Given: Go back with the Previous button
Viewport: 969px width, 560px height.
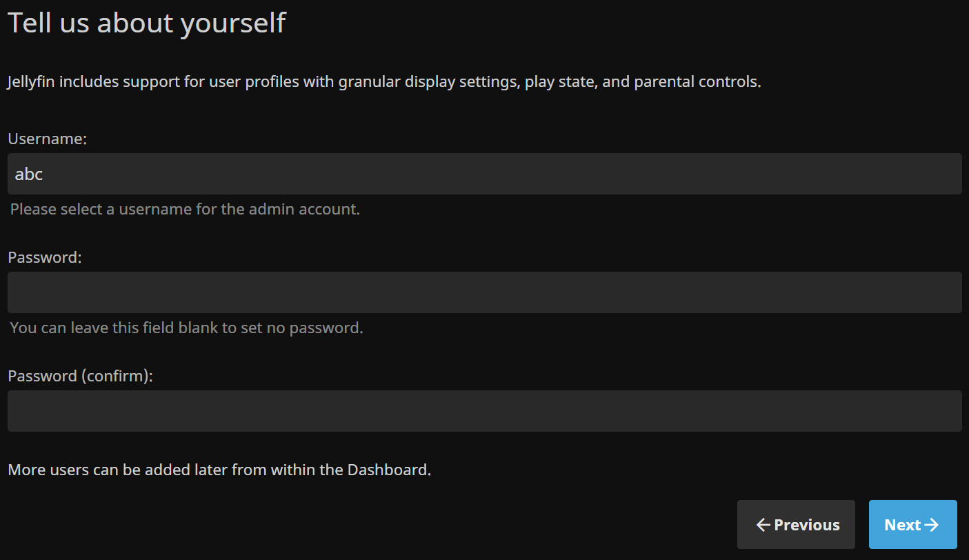Looking at the screenshot, I should point(796,525).
